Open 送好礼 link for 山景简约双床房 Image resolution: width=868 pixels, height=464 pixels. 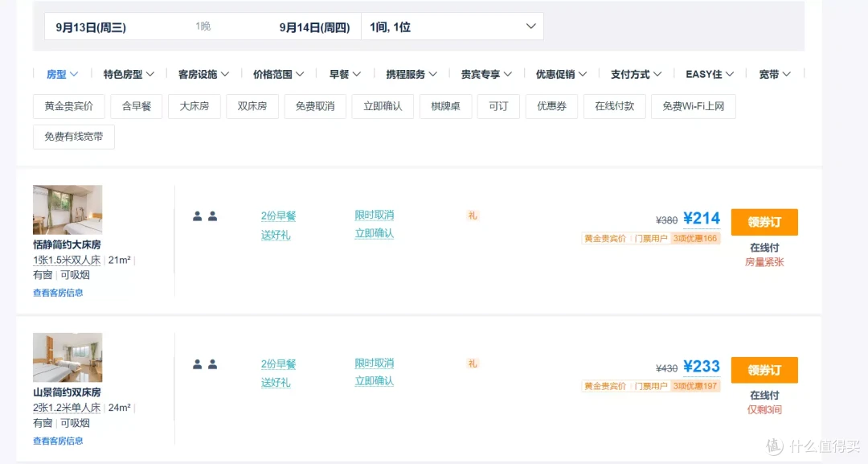(276, 383)
